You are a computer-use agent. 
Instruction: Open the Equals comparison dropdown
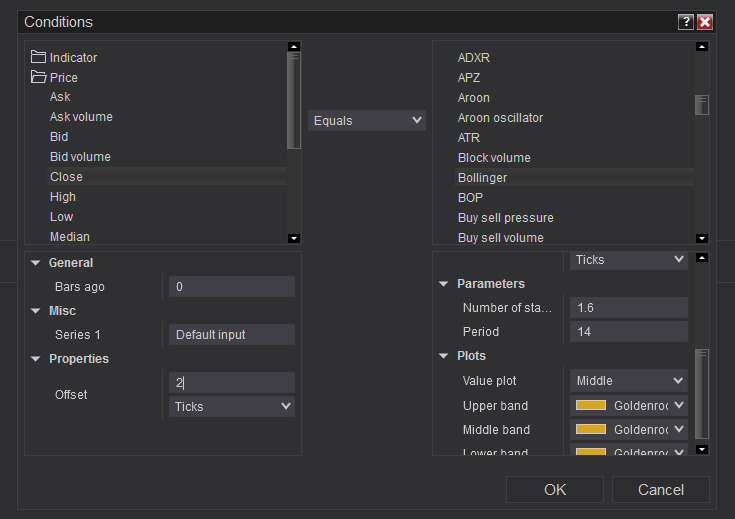click(x=367, y=120)
